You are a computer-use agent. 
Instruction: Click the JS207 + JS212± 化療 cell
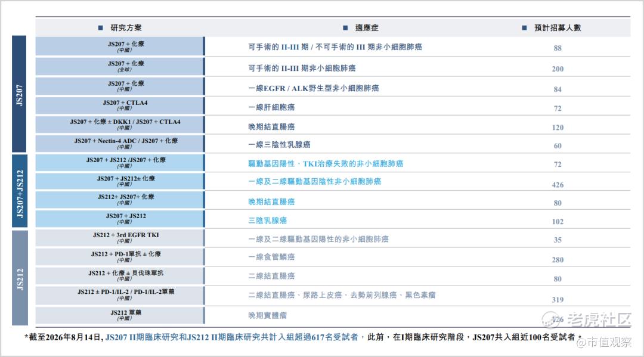120,181
